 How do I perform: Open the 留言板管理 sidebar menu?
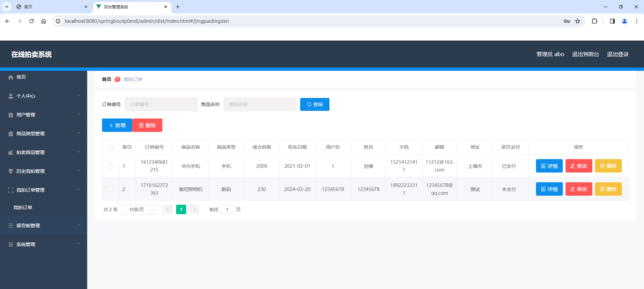coord(44,226)
